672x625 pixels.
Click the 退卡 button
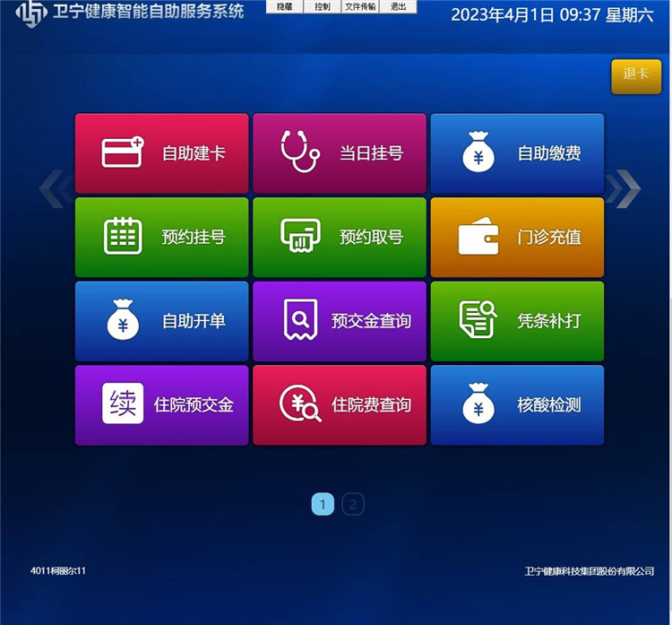point(636,76)
